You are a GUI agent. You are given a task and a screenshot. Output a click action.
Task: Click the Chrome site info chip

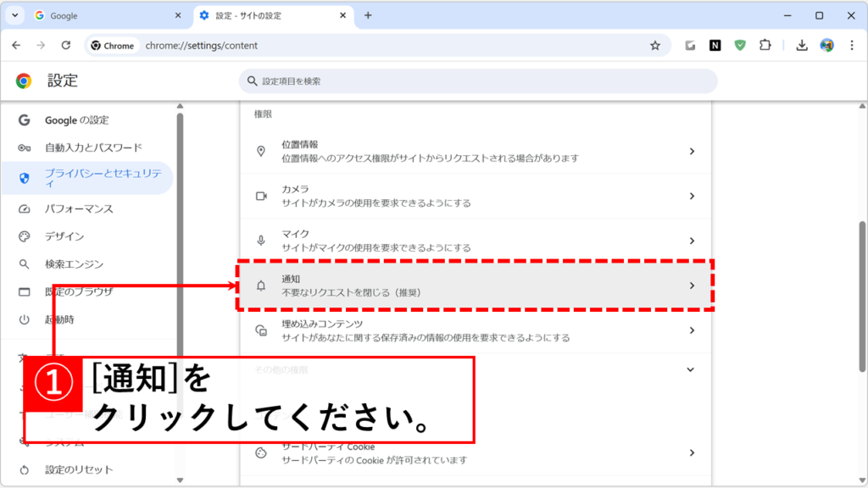113,46
